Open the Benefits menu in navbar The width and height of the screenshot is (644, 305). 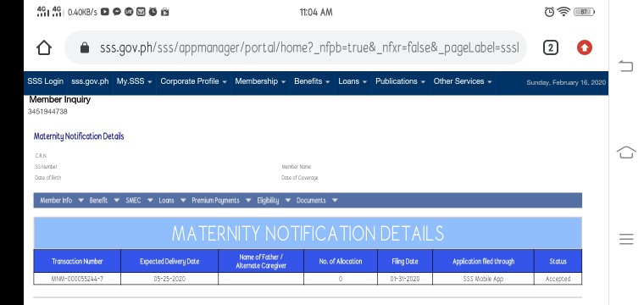pyautogui.click(x=312, y=81)
